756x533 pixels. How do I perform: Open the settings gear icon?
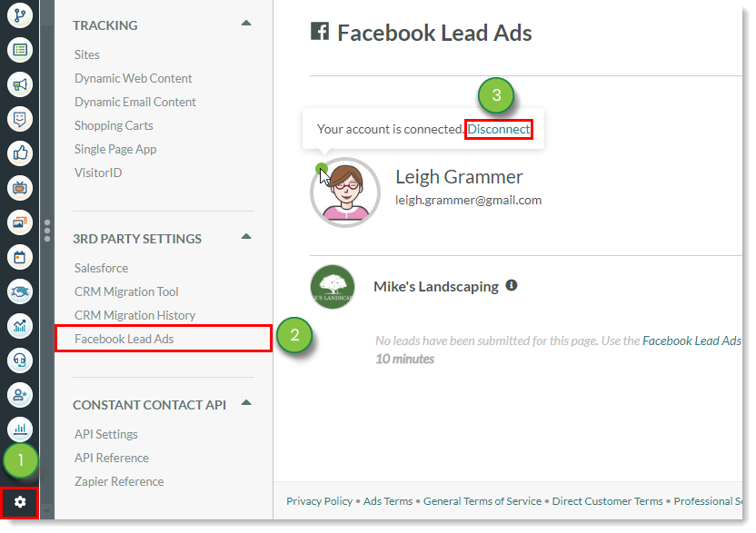click(20, 502)
